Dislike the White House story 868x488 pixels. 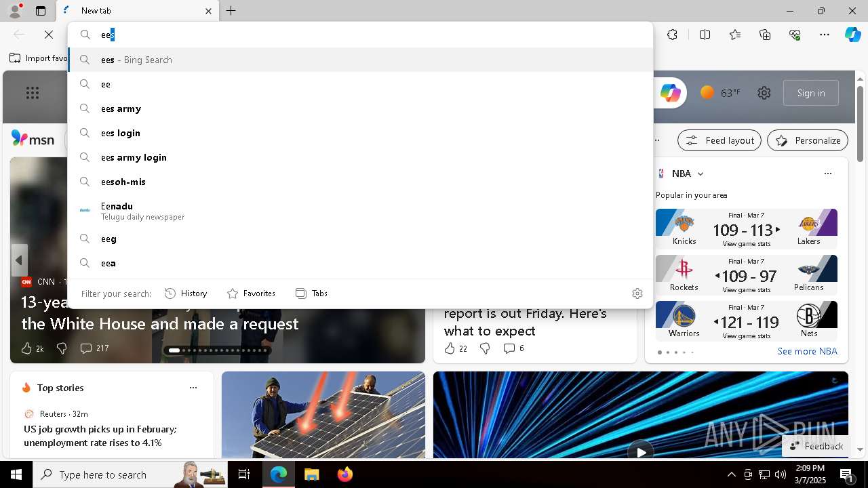[x=62, y=348]
